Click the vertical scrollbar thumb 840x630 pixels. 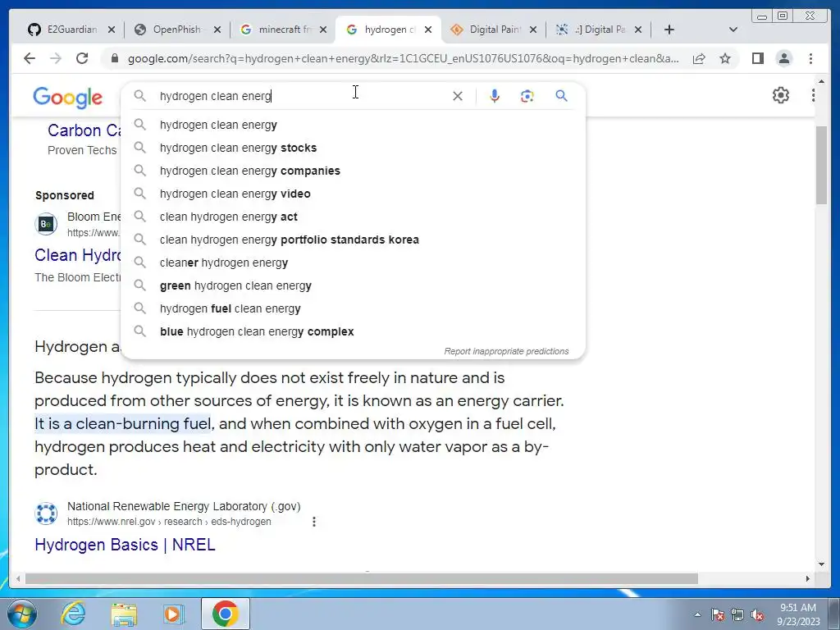821,165
